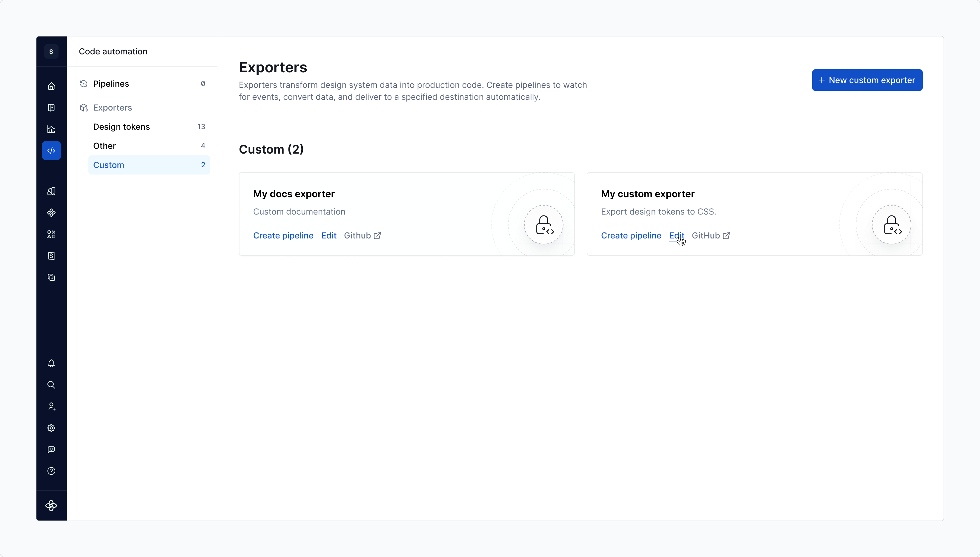Open the notifications bell icon
This screenshot has height=557, width=980.
click(x=51, y=363)
